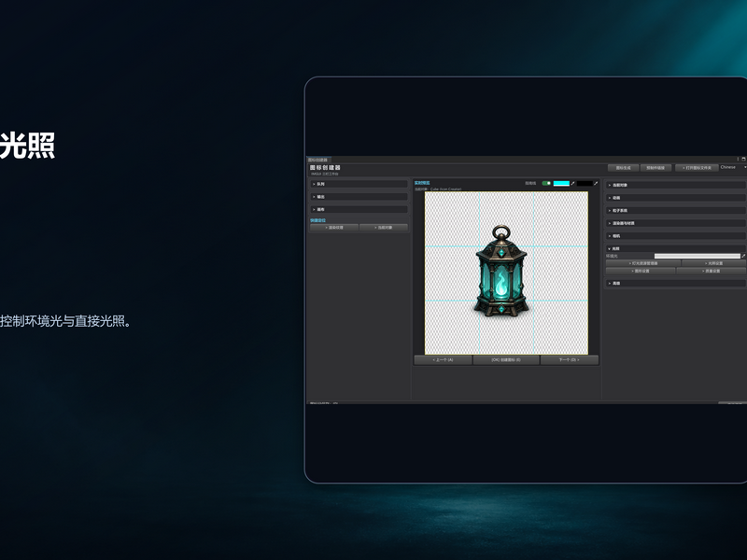Click the 当前对象 quick-locate button
The height and width of the screenshot is (560, 747).
point(384,228)
